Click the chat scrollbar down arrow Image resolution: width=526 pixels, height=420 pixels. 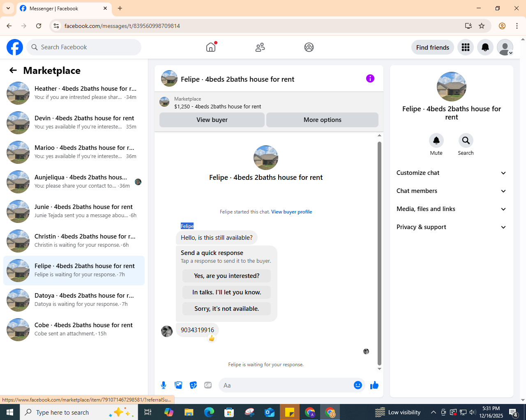point(379,369)
